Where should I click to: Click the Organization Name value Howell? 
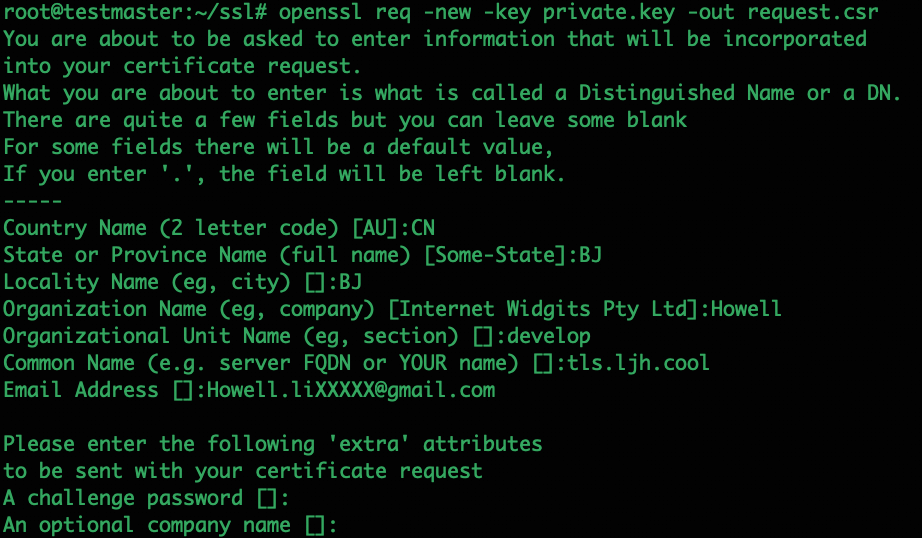point(746,309)
